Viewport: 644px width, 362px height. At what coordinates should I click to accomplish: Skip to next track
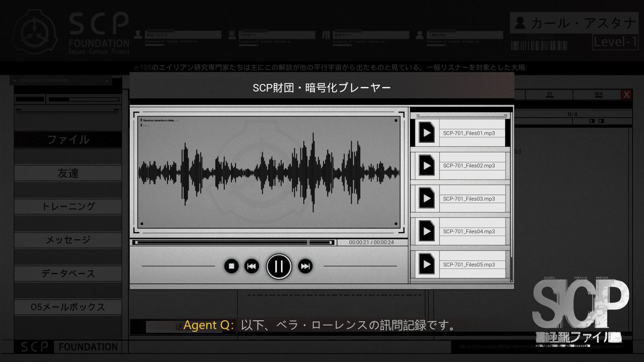coord(305,266)
